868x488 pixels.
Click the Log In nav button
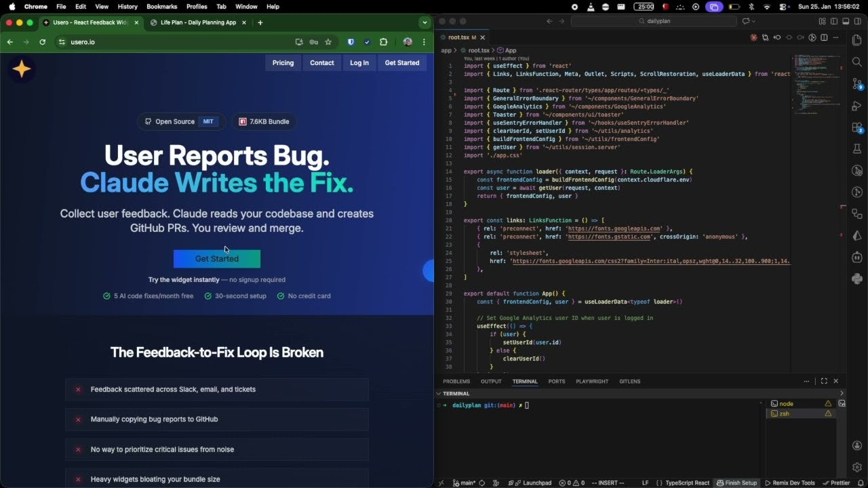tap(359, 63)
